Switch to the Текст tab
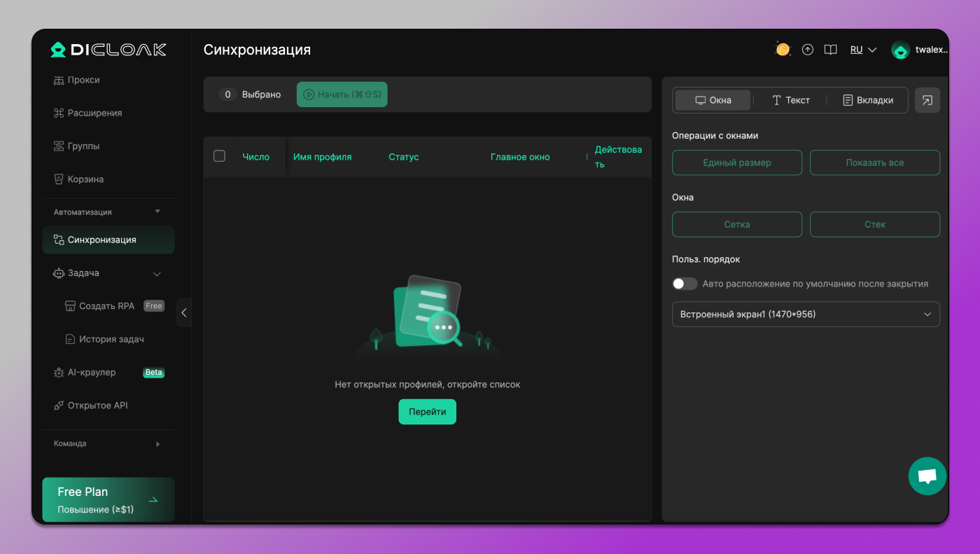 792,100
